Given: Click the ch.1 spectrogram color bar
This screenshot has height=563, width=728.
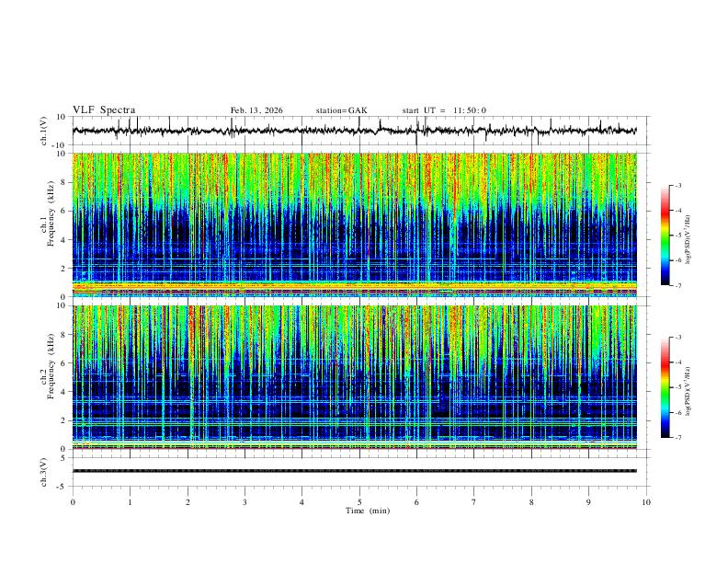Looking at the screenshot, I should point(665,236).
